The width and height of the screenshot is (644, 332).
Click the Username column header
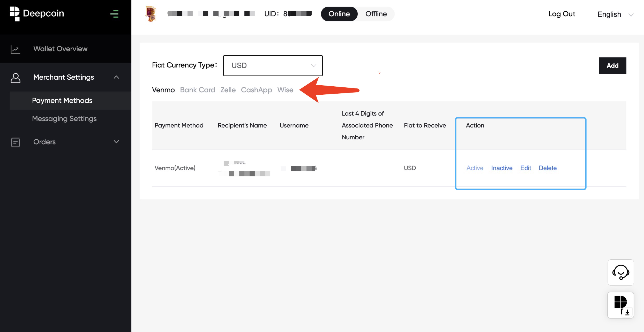tap(294, 125)
